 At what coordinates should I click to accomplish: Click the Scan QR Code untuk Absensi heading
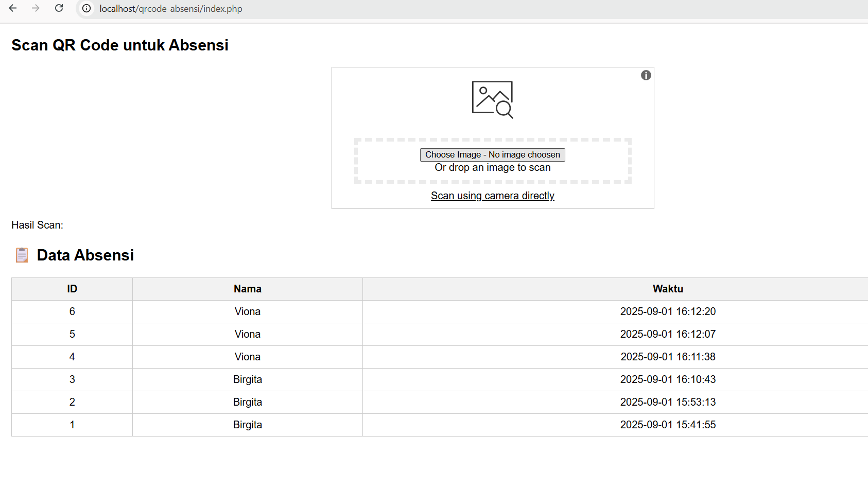(x=120, y=45)
